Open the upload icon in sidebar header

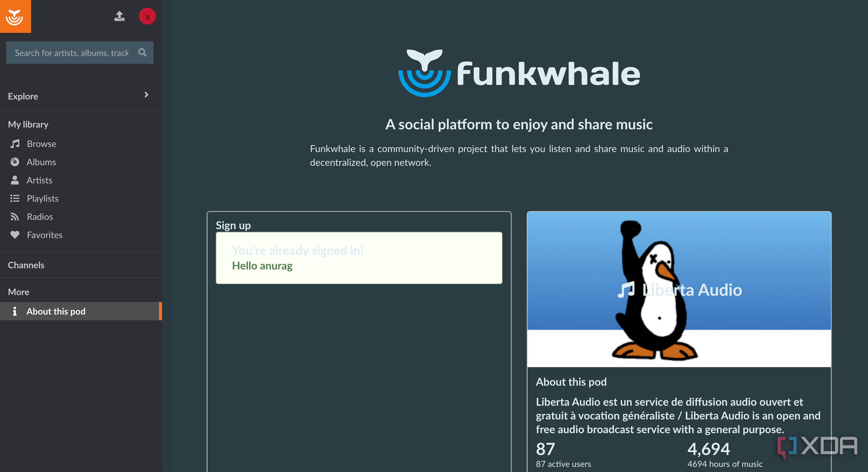coord(119,16)
